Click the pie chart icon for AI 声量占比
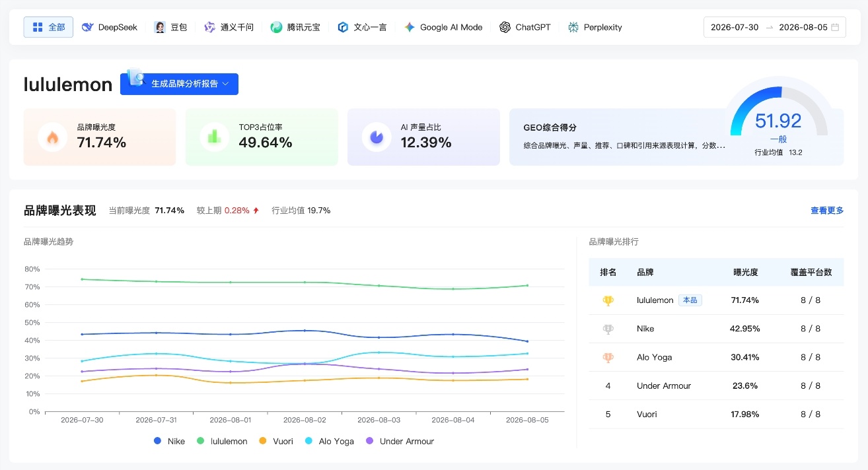868x470 pixels. (377, 137)
